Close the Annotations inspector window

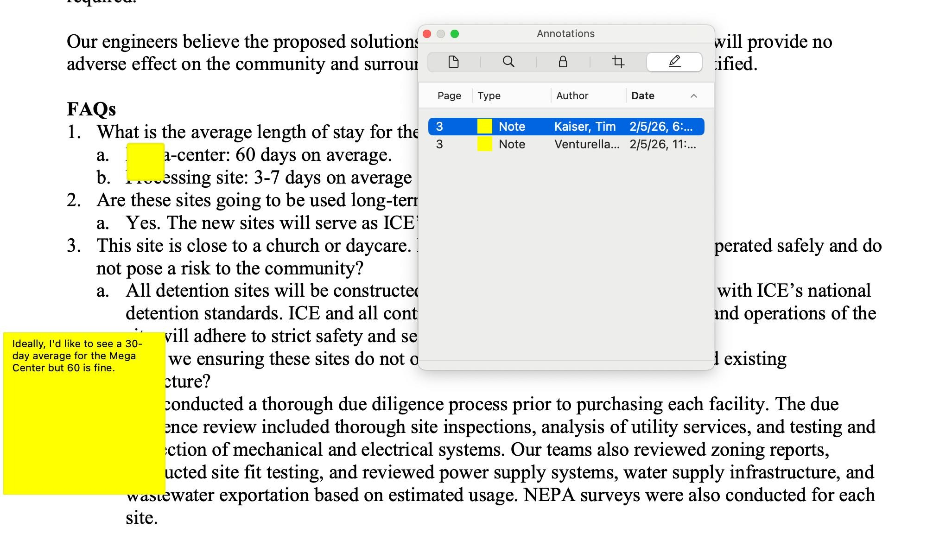(x=427, y=34)
